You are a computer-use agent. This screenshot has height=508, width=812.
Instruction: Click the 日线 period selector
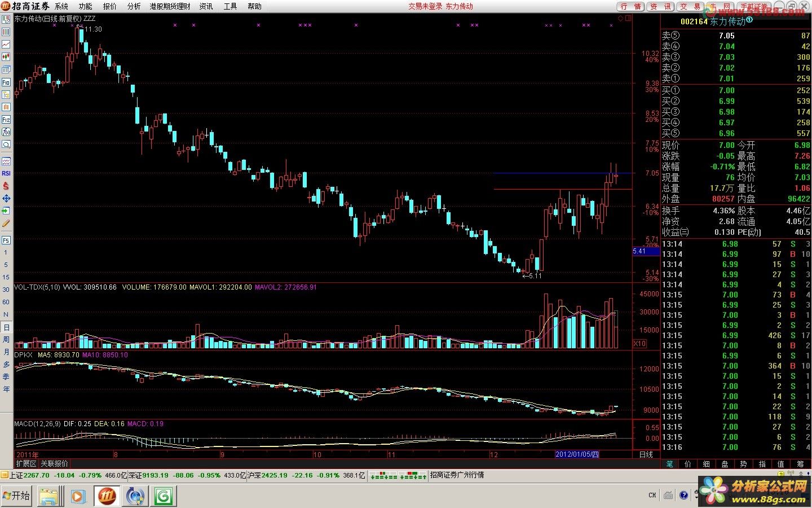(x=646, y=454)
